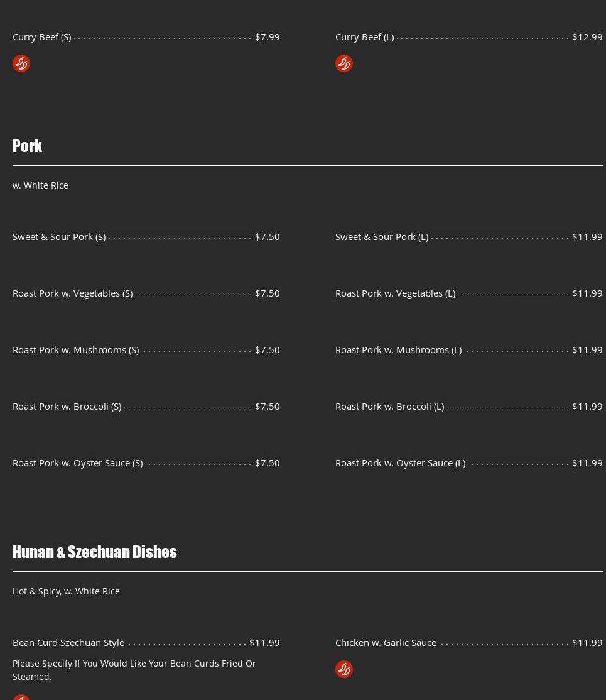This screenshot has height=700, width=606.
Task: Add Roast Pork w. Oyster Sauce (S)
Action: click(78, 462)
